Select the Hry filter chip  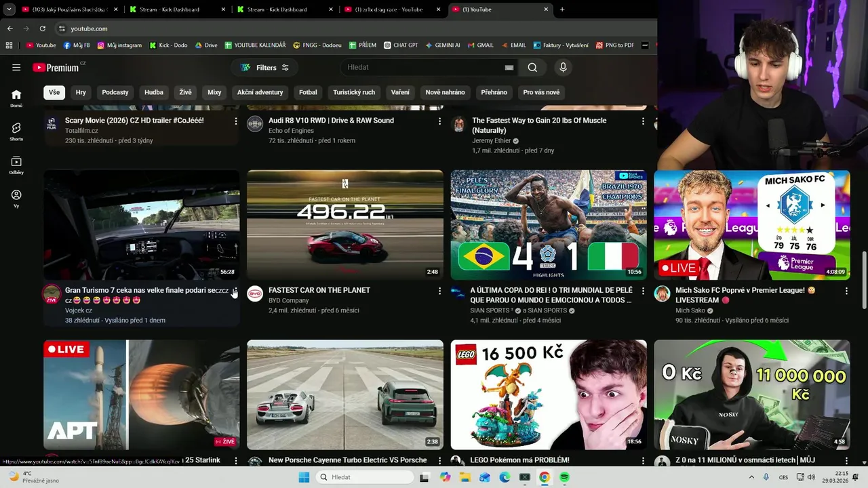pyautogui.click(x=81, y=92)
